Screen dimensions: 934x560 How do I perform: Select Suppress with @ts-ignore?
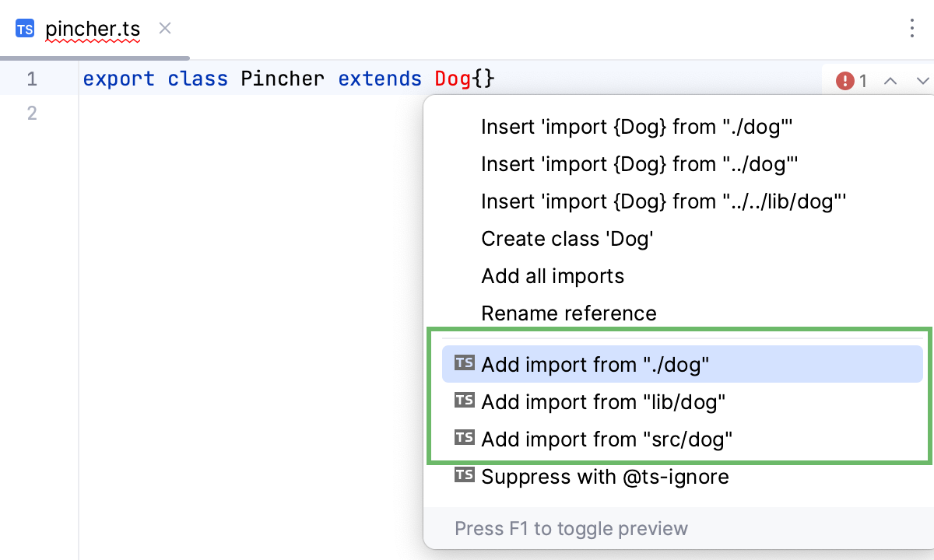[x=605, y=475]
